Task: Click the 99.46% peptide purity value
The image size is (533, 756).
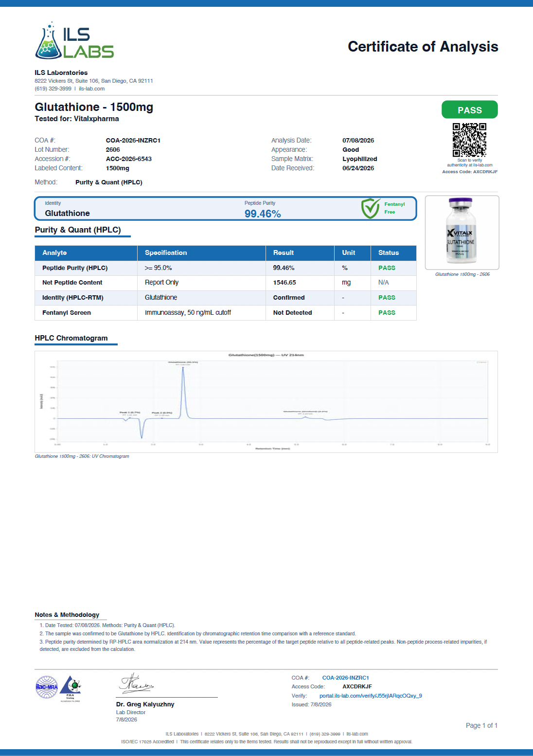Action: coord(263,214)
